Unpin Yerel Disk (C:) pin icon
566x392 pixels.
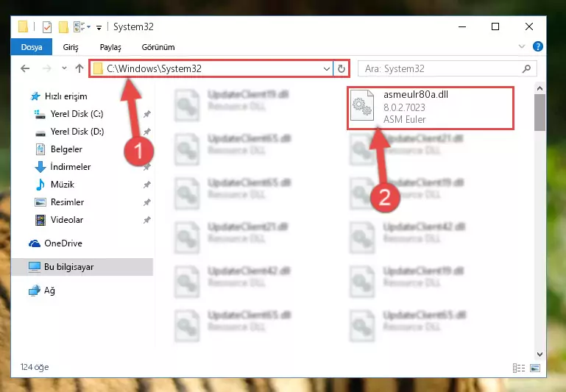pyautogui.click(x=147, y=114)
